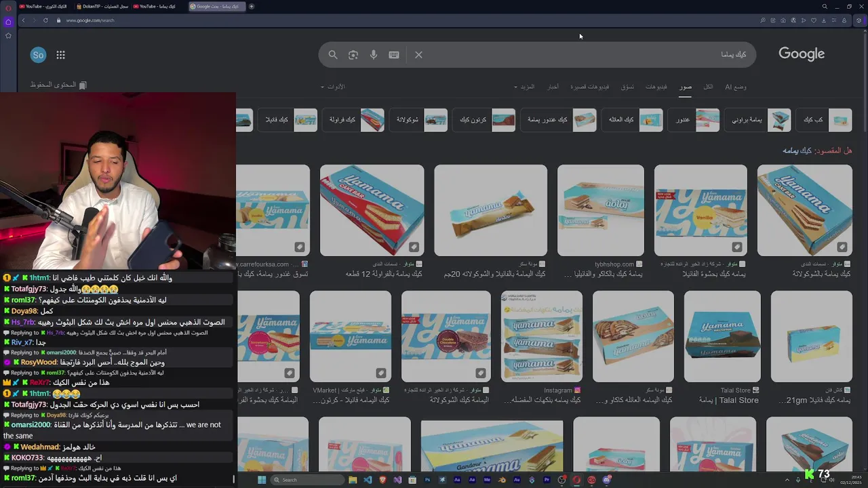The image size is (868, 488).
Task: Click the search magnifier icon in Google search box
Action: pyautogui.click(x=333, y=55)
